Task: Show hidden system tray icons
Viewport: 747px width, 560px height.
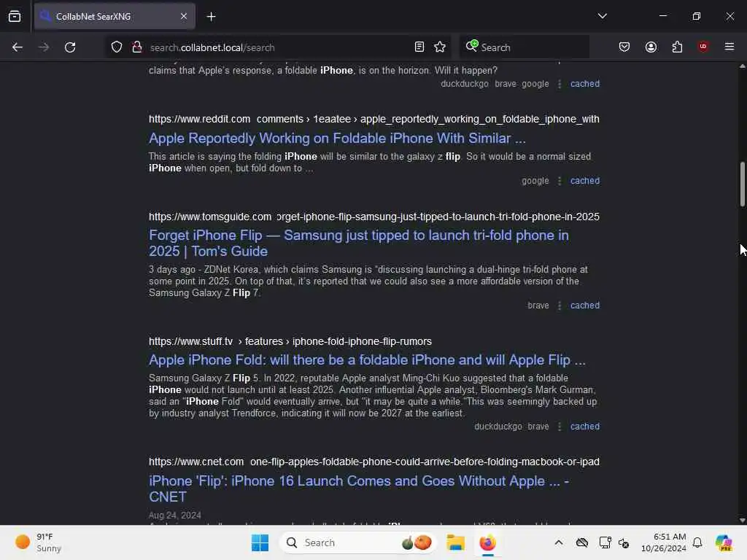Action: click(559, 542)
